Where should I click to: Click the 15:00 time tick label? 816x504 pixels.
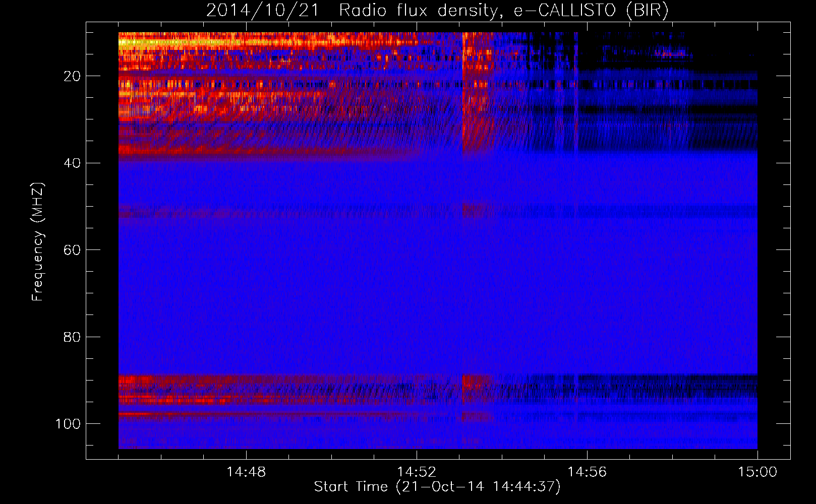point(757,472)
